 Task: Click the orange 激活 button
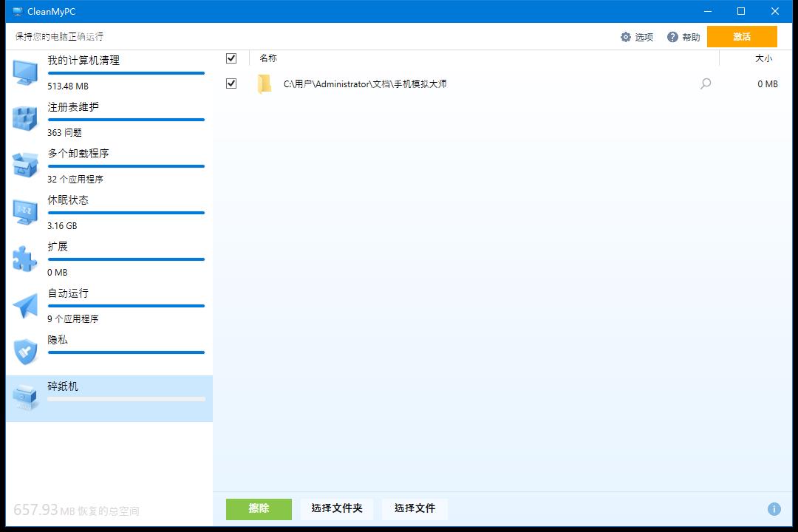point(742,37)
